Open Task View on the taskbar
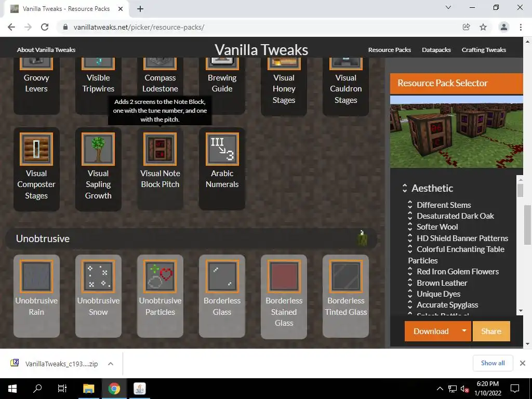Image resolution: width=532 pixels, height=399 pixels. 62,389
